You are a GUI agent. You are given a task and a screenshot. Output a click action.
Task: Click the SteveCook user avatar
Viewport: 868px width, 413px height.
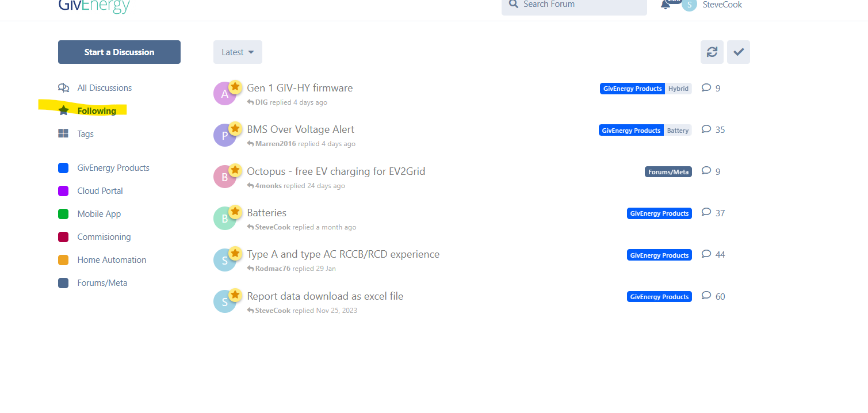click(689, 5)
